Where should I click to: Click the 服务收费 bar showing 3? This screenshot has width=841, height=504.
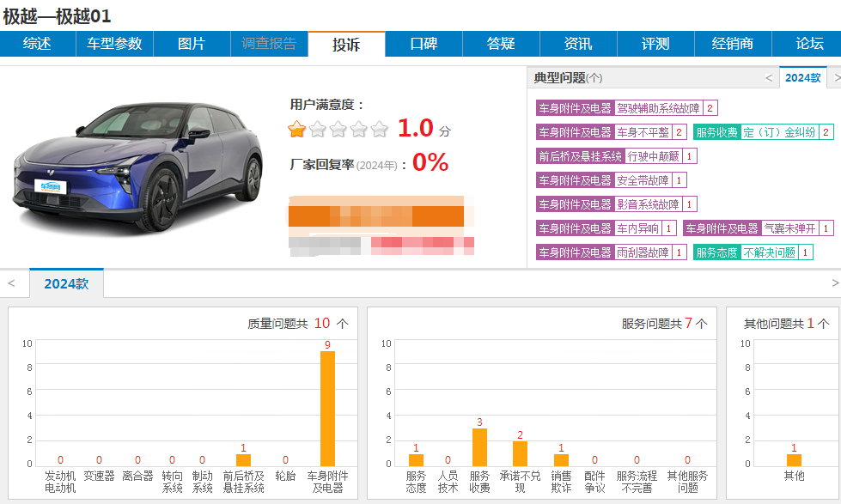point(479,447)
